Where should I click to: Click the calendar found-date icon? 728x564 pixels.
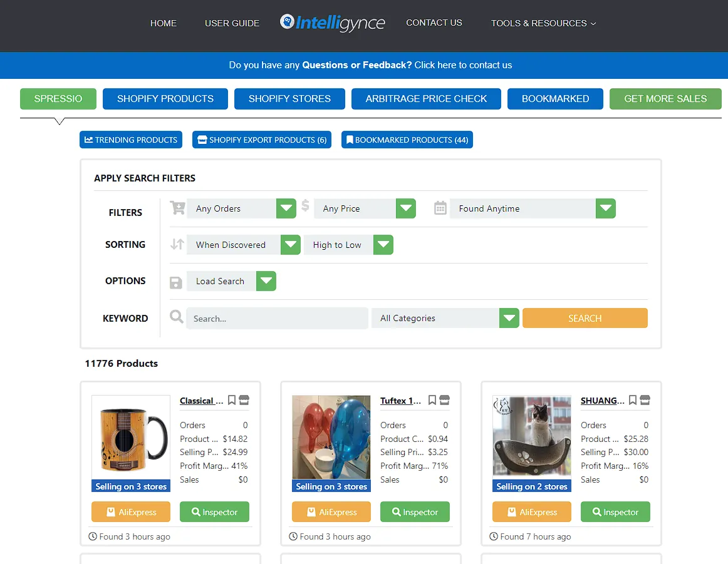coord(440,208)
